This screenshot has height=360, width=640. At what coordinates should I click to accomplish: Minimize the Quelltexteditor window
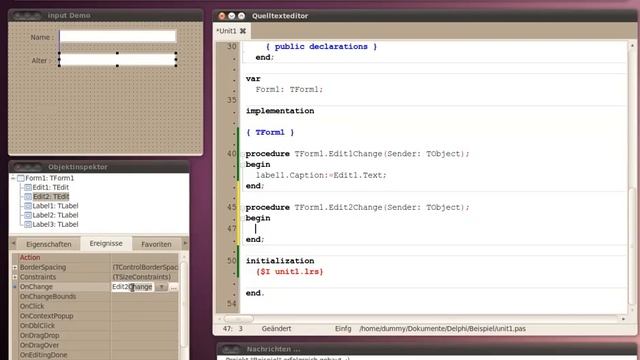coord(231,16)
